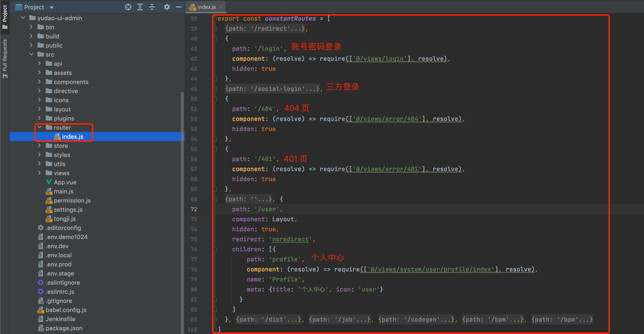Click the Expand All icon in Project toolbar

point(140,7)
